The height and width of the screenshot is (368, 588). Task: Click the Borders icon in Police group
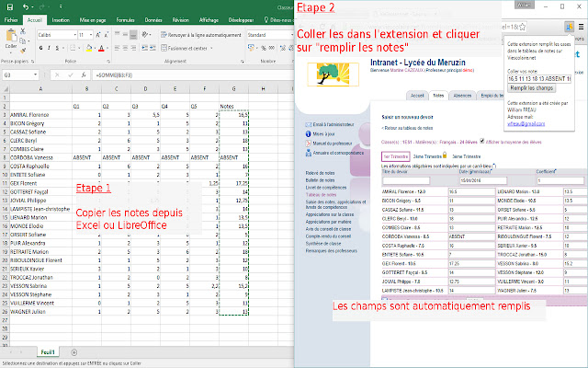click(73, 48)
